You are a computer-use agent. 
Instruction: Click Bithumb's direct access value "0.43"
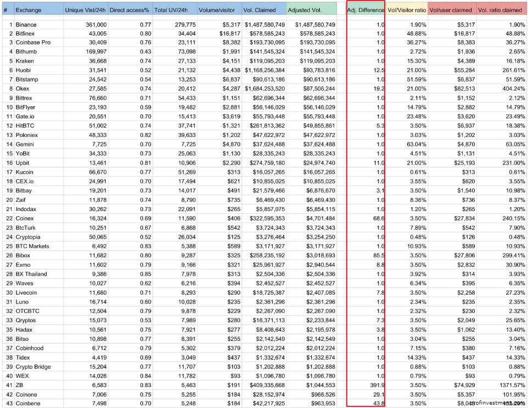click(146, 52)
